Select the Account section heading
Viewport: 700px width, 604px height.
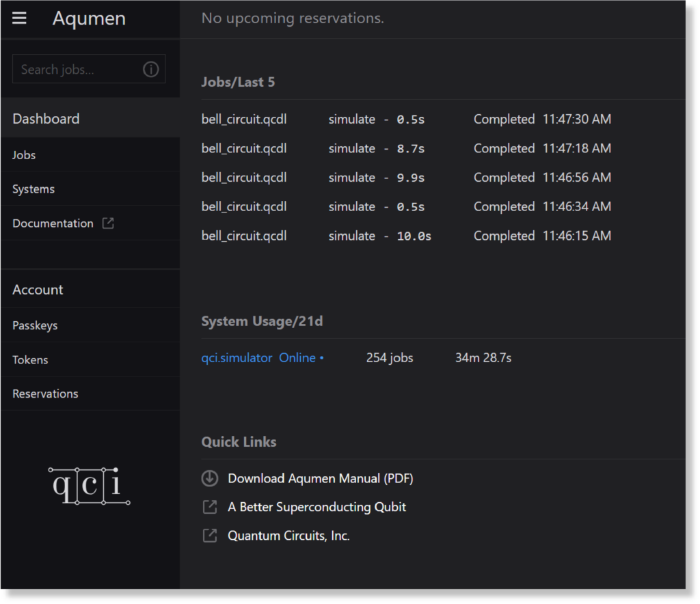(x=38, y=290)
